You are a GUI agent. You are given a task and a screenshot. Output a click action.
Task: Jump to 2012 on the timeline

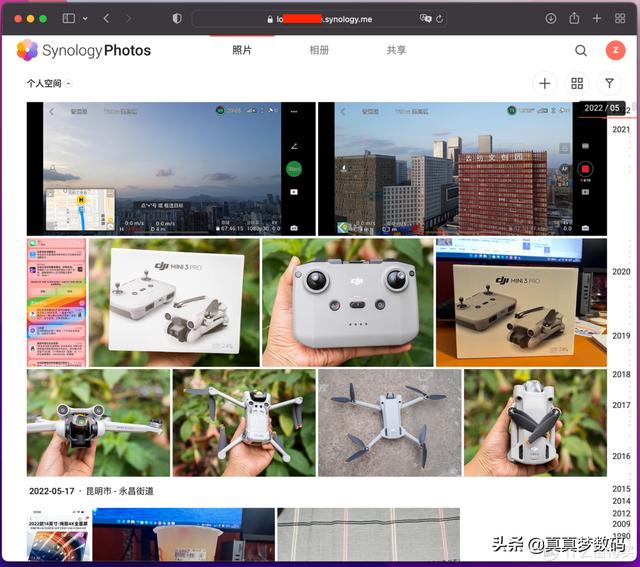[x=621, y=513]
